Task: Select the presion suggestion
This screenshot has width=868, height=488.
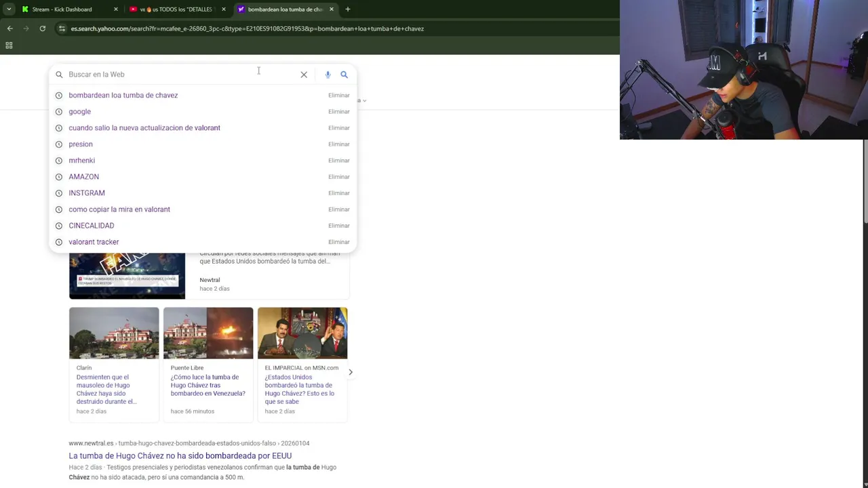Action: [x=80, y=144]
